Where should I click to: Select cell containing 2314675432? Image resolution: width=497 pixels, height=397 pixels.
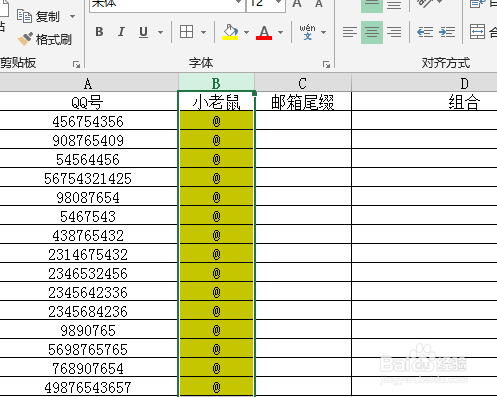pos(88,254)
